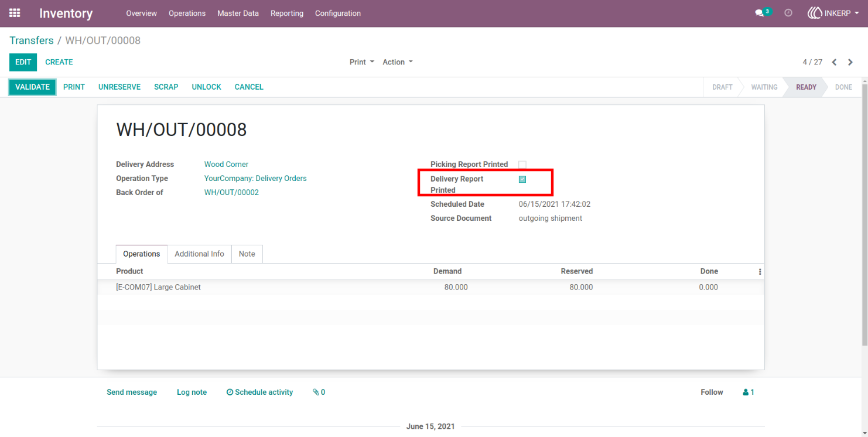The height and width of the screenshot is (437, 868).
Task: Open the activities clock icon
Action: tap(788, 13)
